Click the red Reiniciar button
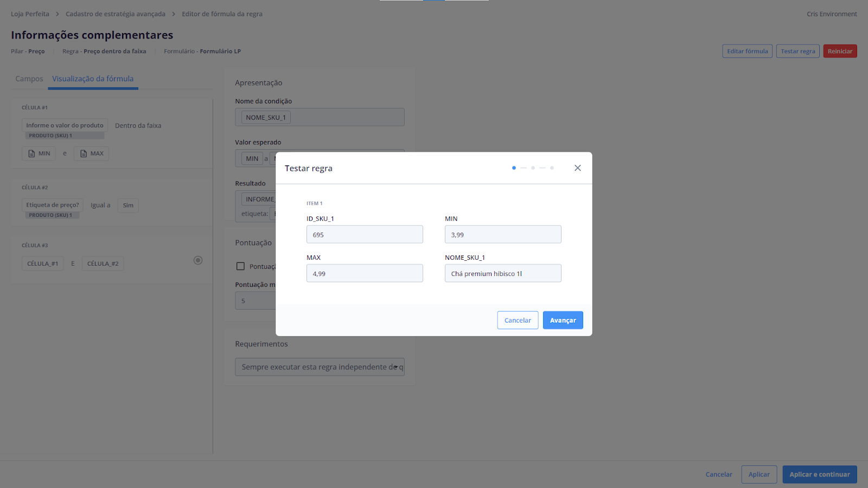 [840, 52]
